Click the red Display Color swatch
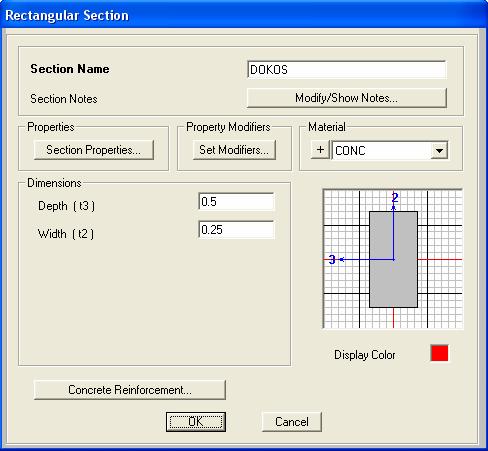Image resolution: width=488 pixels, height=451 pixels. pyautogui.click(x=439, y=353)
